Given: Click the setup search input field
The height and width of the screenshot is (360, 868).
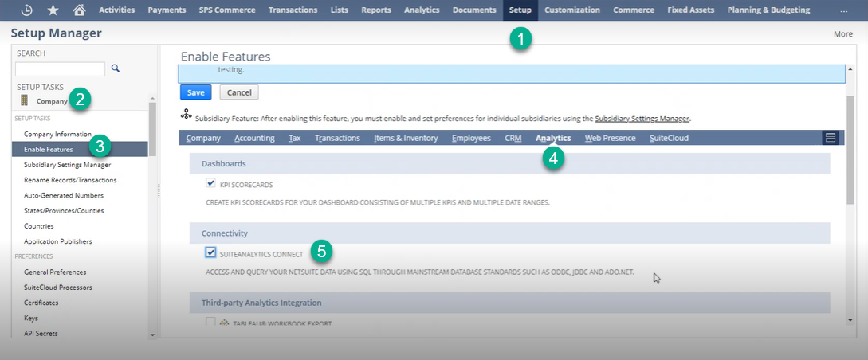Looking at the screenshot, I should pyautogui.click(x=60, y=69).
